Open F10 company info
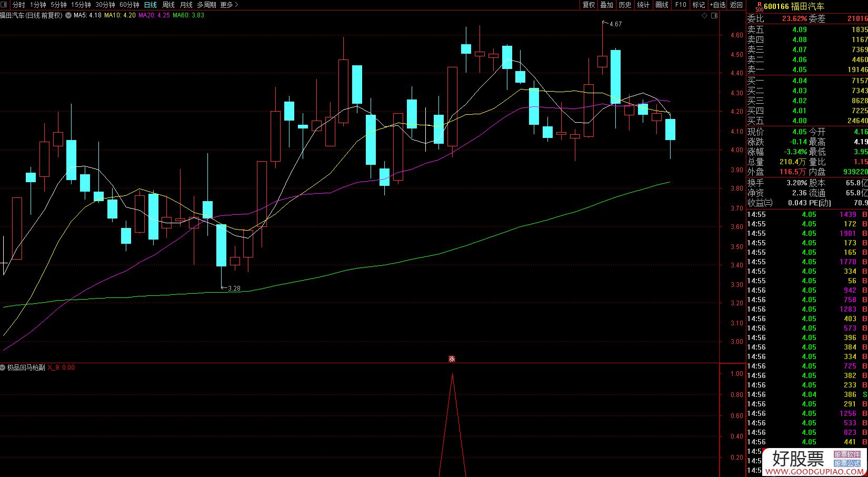 [x=681, y=5]
